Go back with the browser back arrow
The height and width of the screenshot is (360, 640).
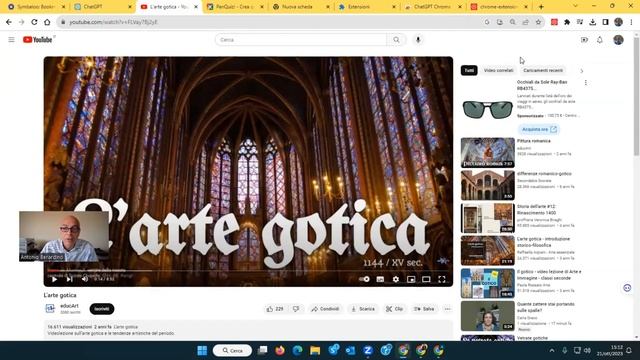[9, 22]
